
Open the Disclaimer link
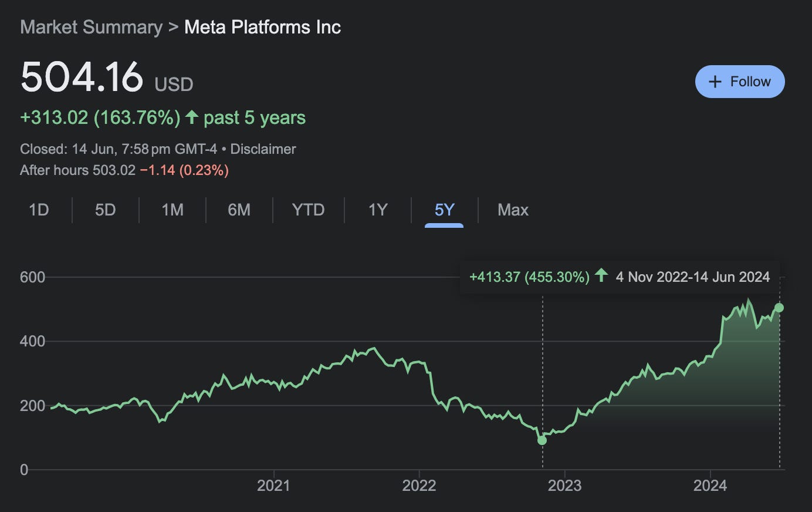[x=263, y=149]
